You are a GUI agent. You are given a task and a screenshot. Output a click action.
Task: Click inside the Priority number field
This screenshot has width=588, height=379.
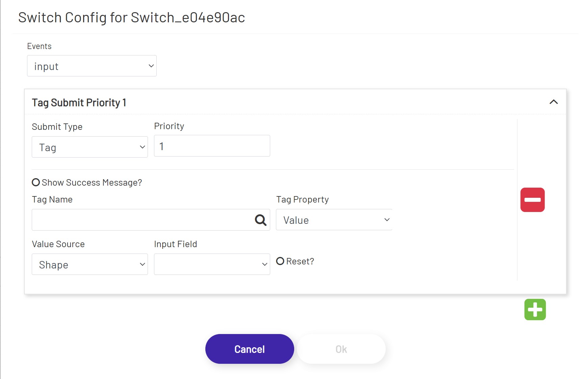212,146
